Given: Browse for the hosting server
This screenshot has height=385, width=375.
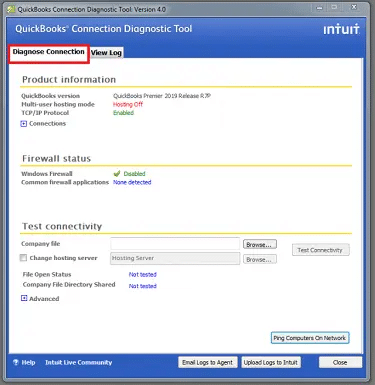Looking at the screenshot, I should point(260,259).
